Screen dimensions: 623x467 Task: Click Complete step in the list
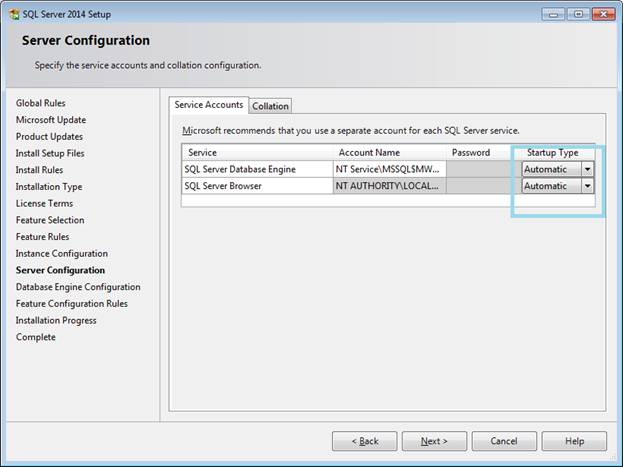click(x=36, y=337)
